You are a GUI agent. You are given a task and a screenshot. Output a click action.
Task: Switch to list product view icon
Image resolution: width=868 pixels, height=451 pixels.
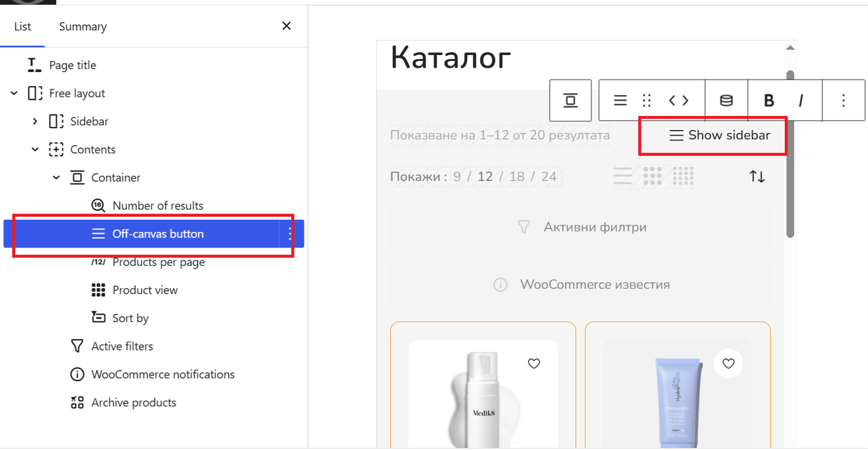pos(622,176)
